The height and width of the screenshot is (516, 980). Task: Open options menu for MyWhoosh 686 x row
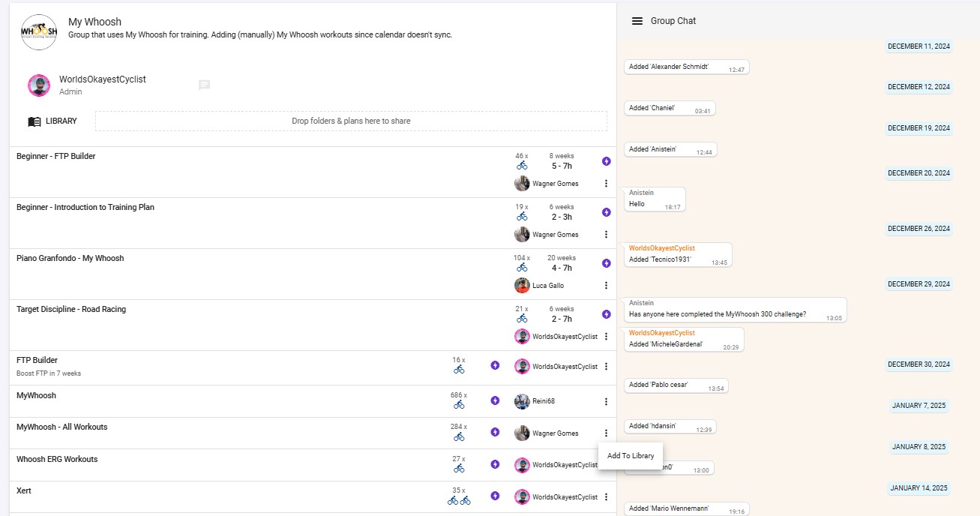click(606, 401)
